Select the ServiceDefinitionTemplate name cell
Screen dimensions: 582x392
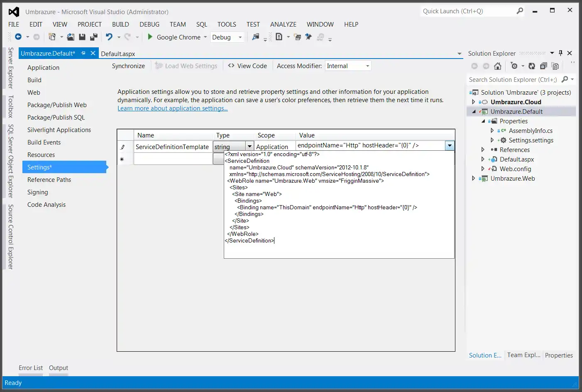tap(173, 147)
